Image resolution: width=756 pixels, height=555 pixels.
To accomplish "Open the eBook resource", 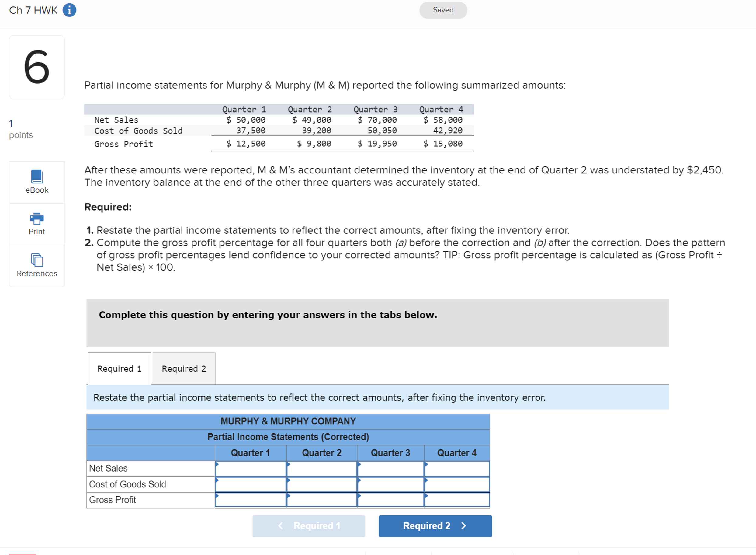I will click(36, 181).
